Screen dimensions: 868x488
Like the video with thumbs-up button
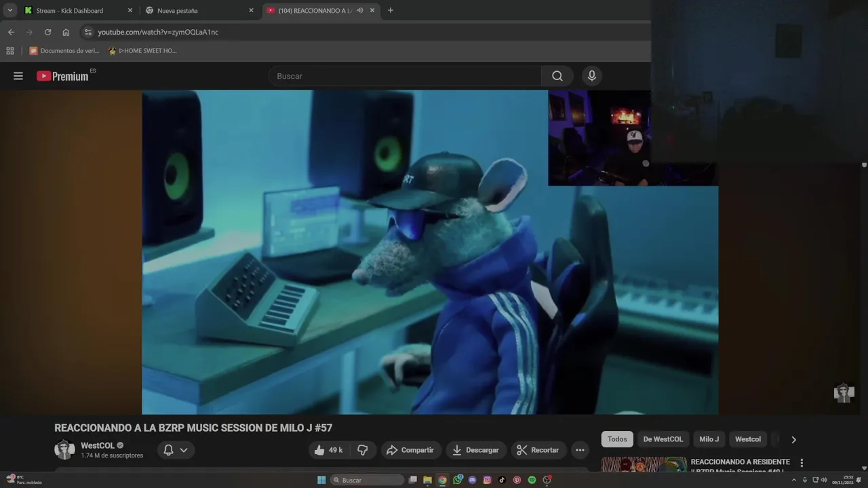click(x=329, y=450)
